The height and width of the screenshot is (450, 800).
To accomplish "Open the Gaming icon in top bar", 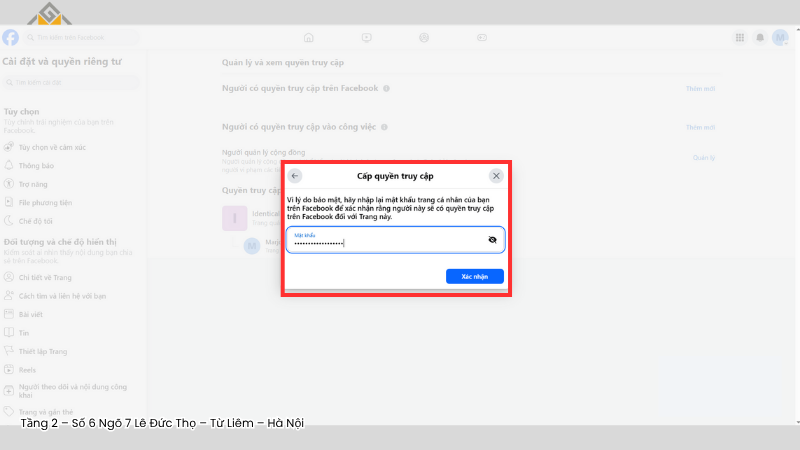I will pyautogui.click(x=482, y=38).
